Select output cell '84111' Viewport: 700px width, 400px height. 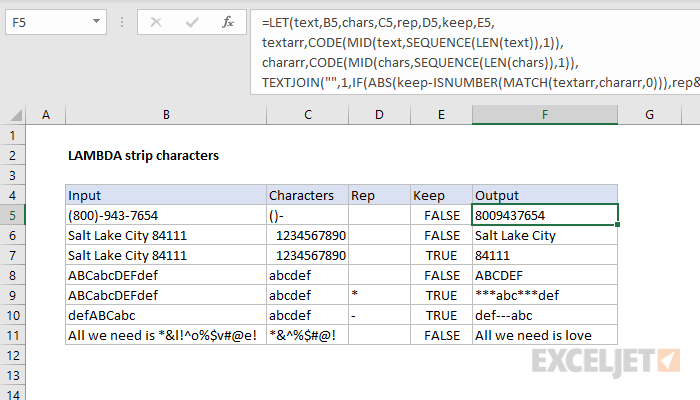[x=545, y=255]
